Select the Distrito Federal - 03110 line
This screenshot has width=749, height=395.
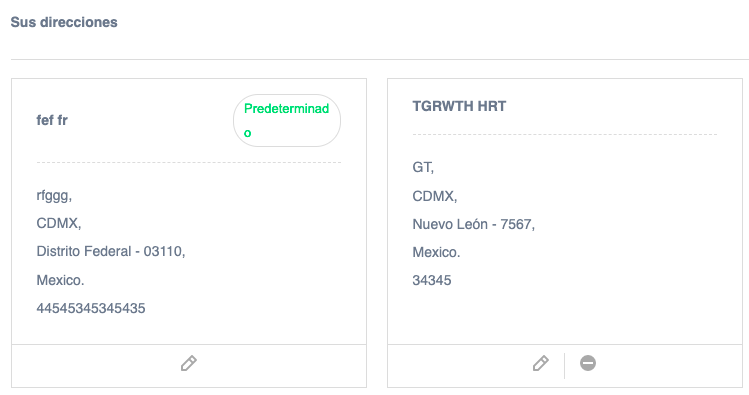[111, 251]
